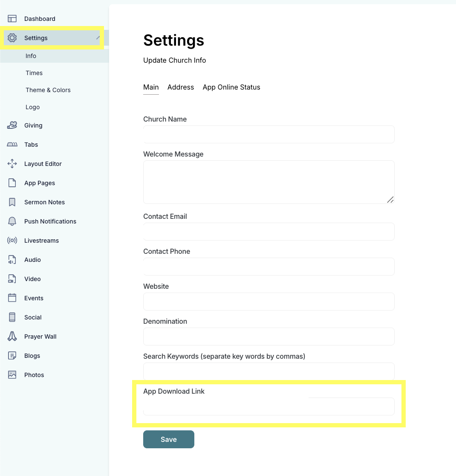Click the App Download Link input box

(x=268, y=406)
